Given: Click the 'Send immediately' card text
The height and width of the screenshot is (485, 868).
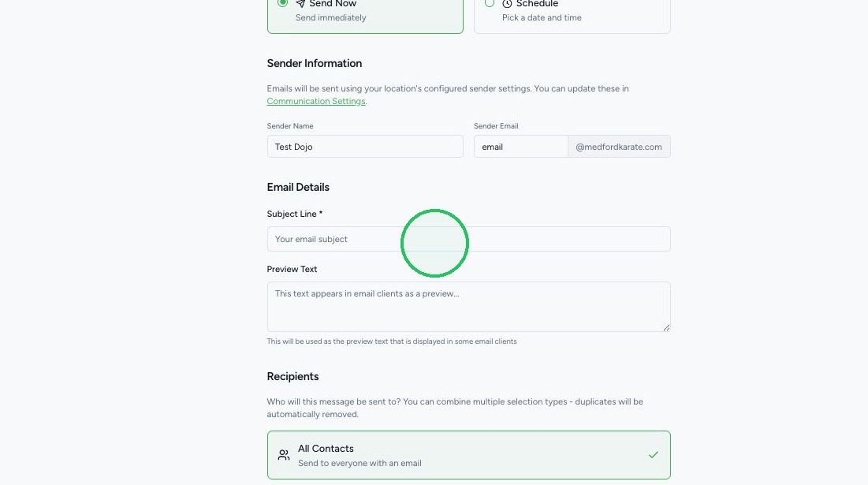Looking at the screenshot, I should [x=330, y=17].
